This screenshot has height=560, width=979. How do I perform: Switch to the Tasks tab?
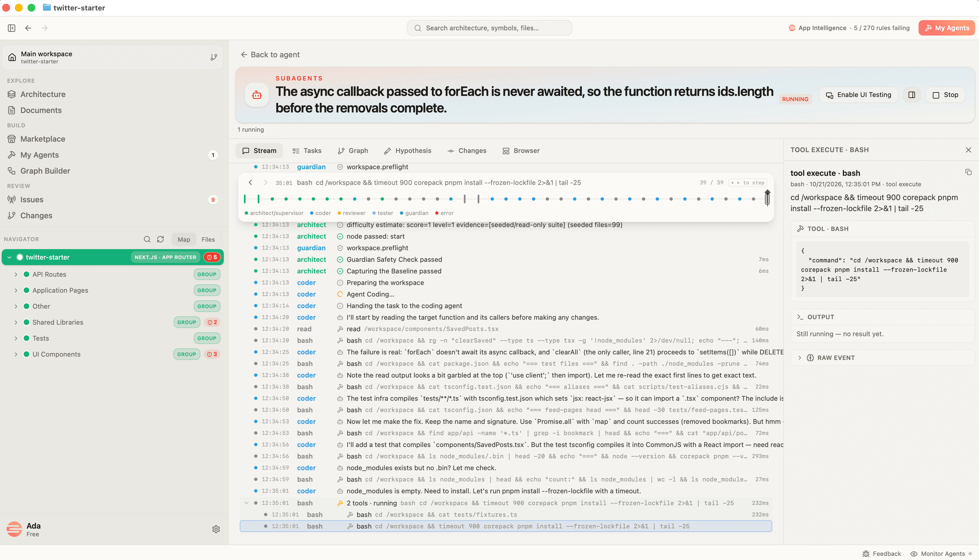tap(307, 151)
